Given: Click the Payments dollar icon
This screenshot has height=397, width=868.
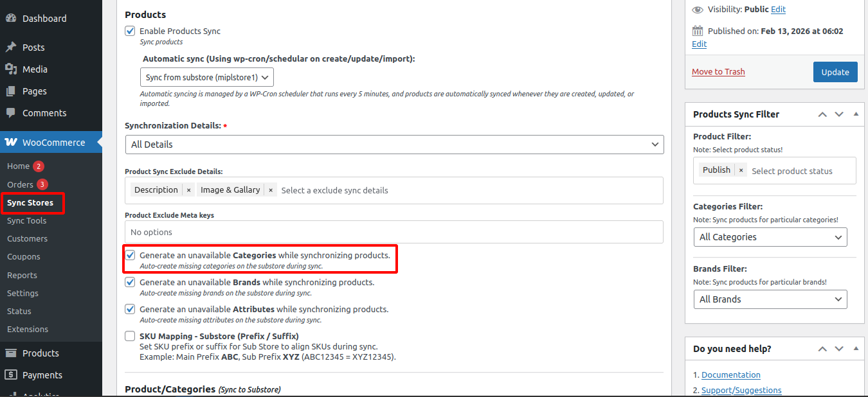Looking at the screenshot, I should [11, 375].
